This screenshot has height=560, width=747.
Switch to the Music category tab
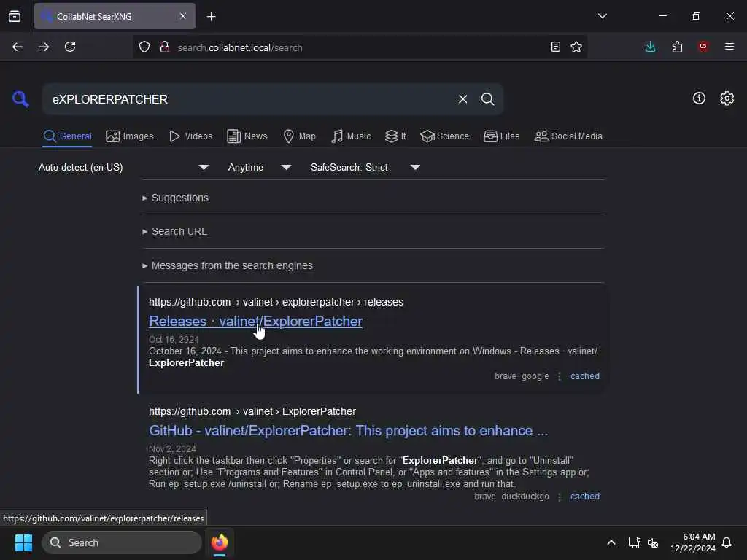pos(351,136)
